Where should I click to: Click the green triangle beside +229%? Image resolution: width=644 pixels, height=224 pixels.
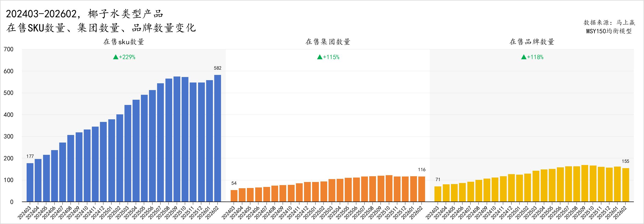[116, 57]
